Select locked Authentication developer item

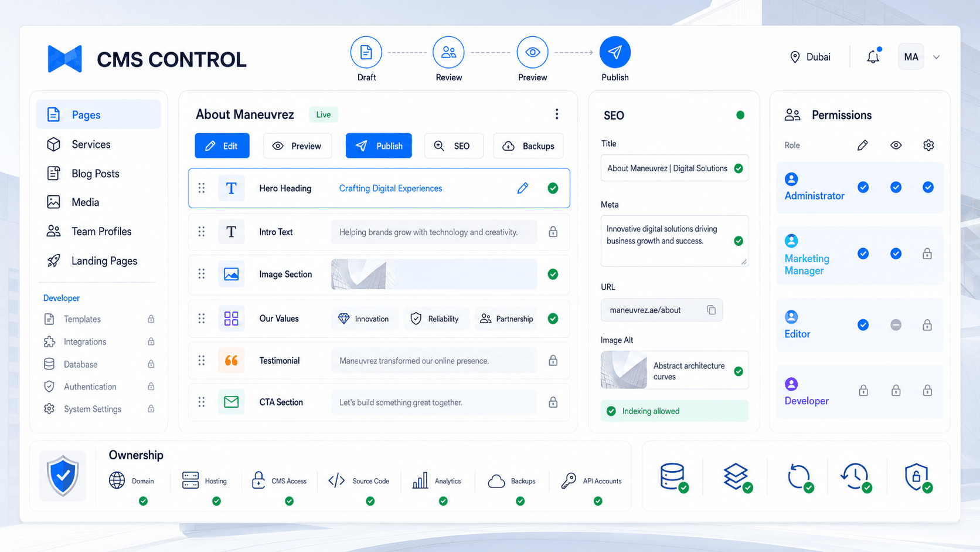coord(99,387)
